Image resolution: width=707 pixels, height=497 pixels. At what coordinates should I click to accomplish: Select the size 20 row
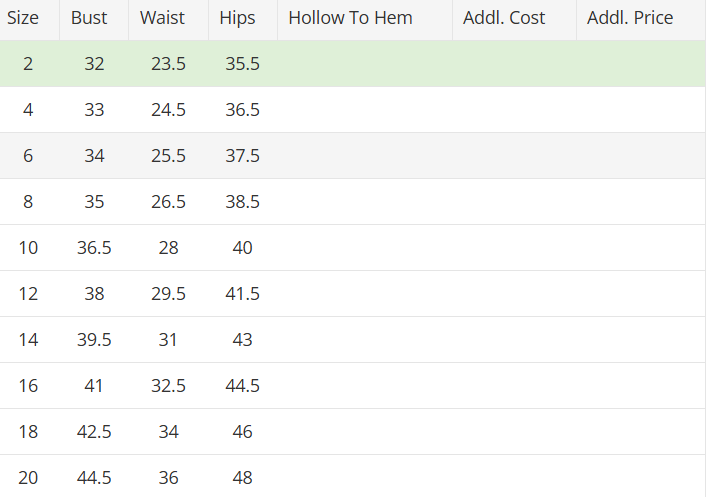point(28,478)
